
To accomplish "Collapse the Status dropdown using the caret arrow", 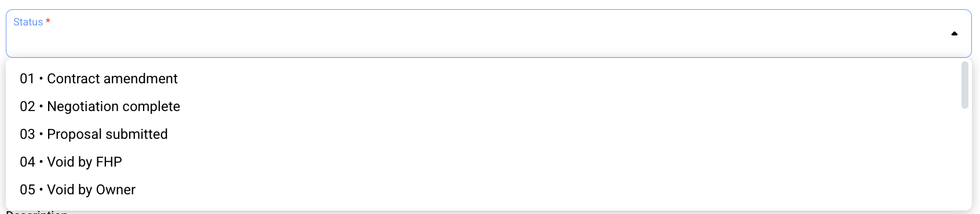I will tap(954, 34).
